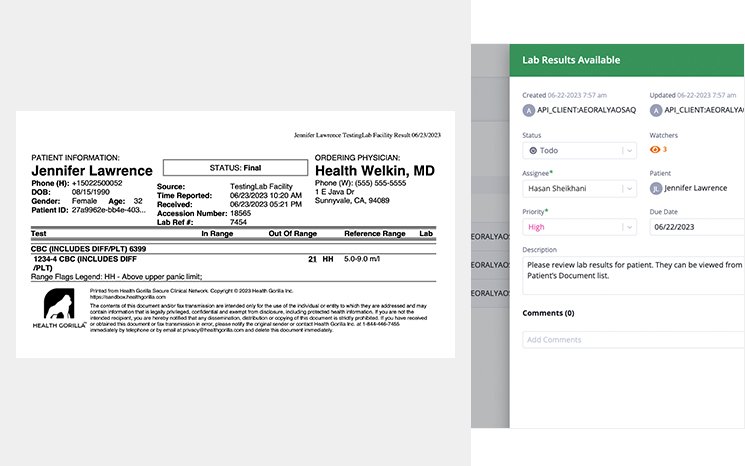The width and height of the screenshot is (745, 466).
Task: Click the reference range 5.0-9.0 m/l
Action: pyautogui.click(x=362, y=259)
